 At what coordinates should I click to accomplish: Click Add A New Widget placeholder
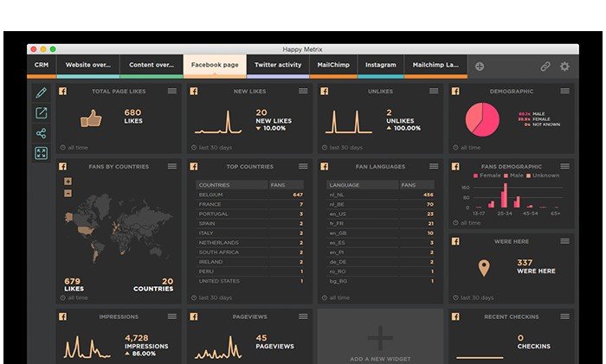coord(380,336)
